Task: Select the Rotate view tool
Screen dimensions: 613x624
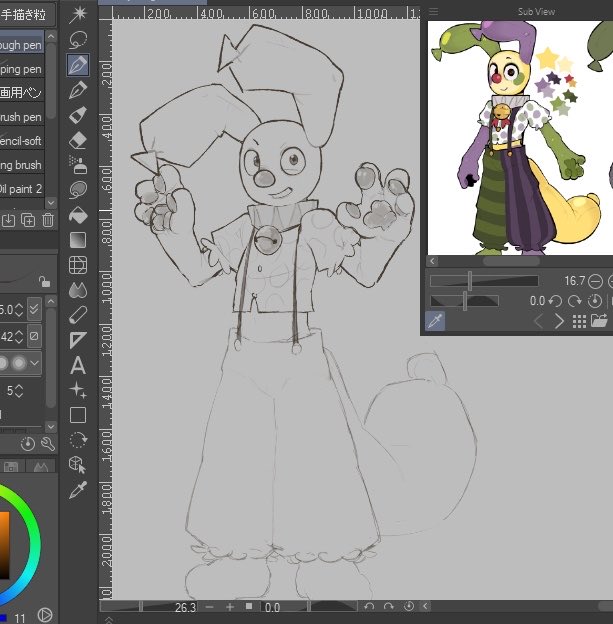Action: [x=78, y=440]
